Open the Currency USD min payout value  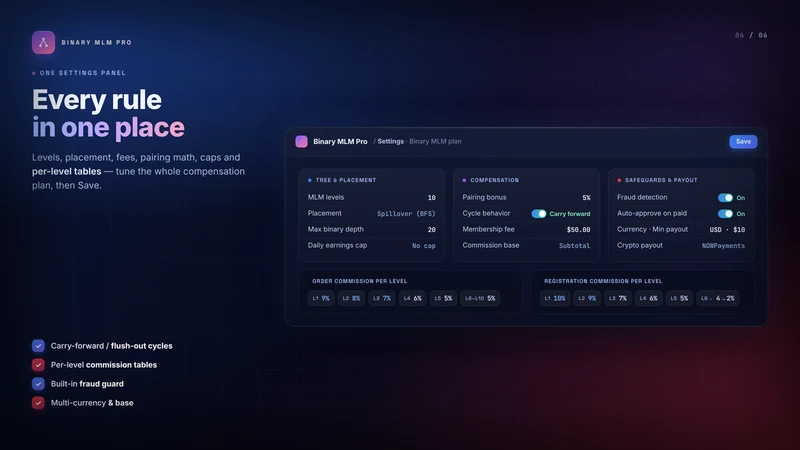pyautogui.click(x=727, y=230)
